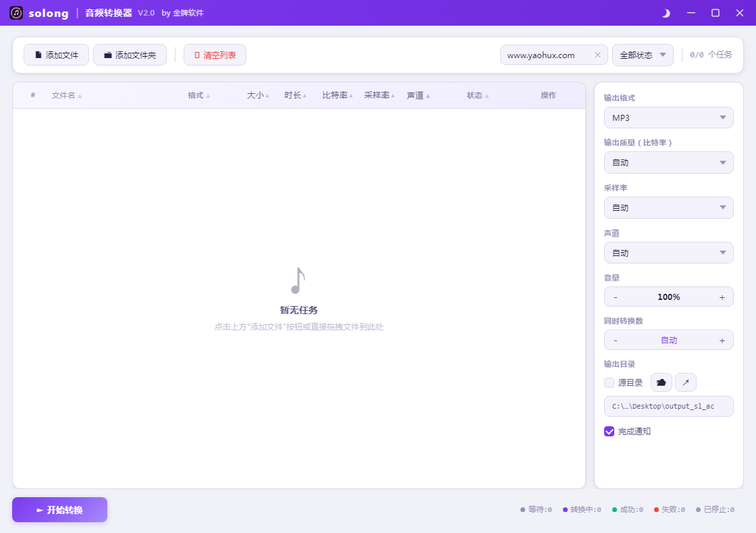Increase volume with the plus button
The width and height of the screenshot is (756, 533).
(x=722, y=297)
